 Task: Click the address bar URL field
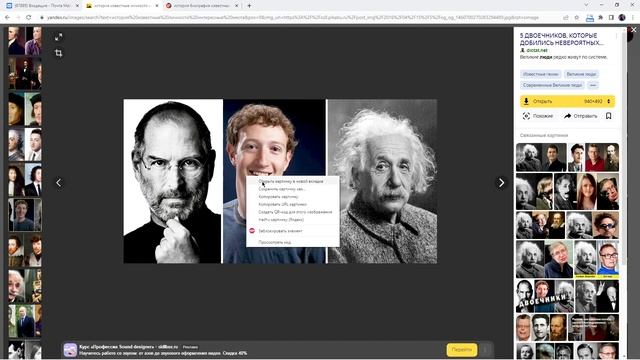[294, 18]
